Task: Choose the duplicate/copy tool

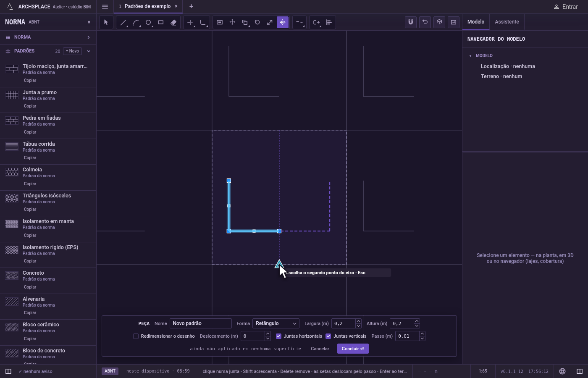Action: pos(245,22)
